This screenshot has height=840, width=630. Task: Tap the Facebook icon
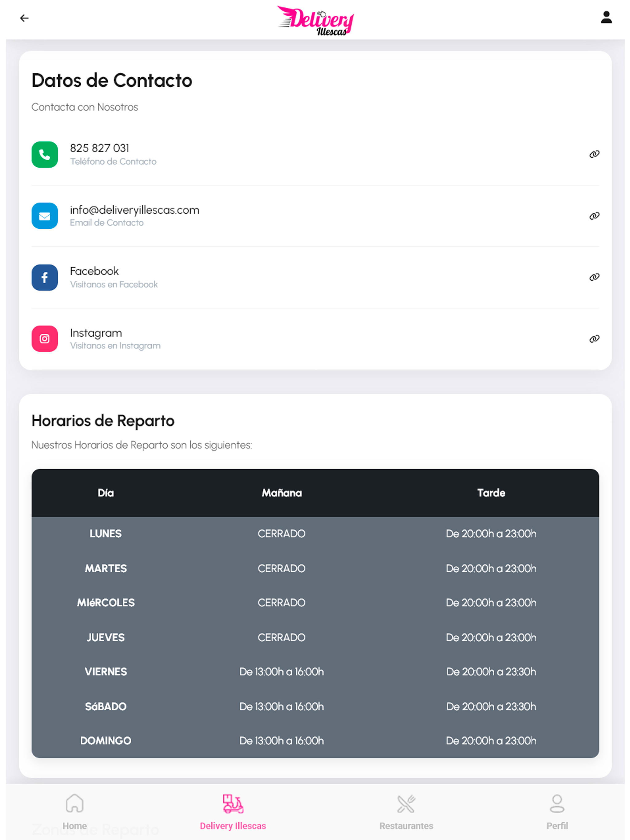[45, 278]
